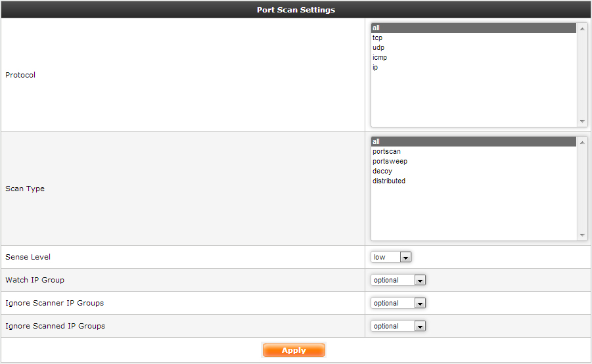Click Protocol list scrollbar down arrow
This screenshot has width=592, height=364.
pos(583,122)
